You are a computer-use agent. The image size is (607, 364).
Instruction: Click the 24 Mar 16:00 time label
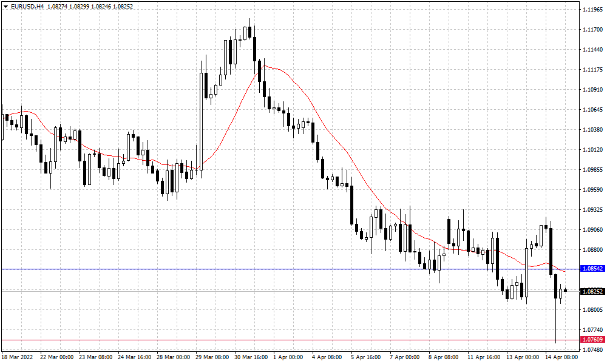coord(134,357)
